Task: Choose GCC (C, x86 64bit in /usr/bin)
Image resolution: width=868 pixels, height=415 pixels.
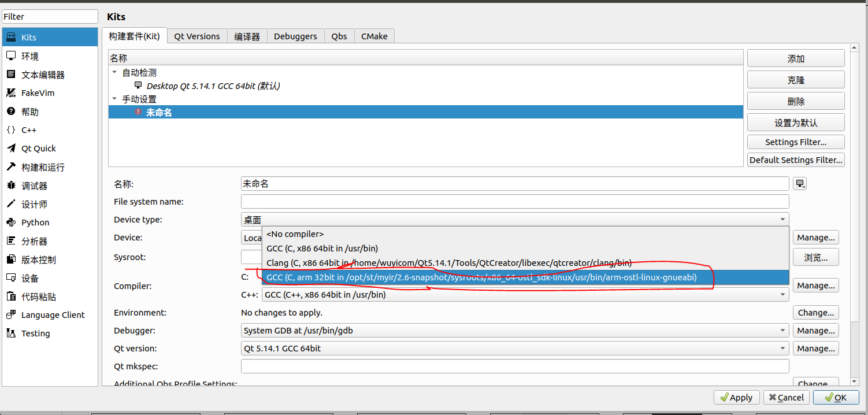Action: coord(525,249)
